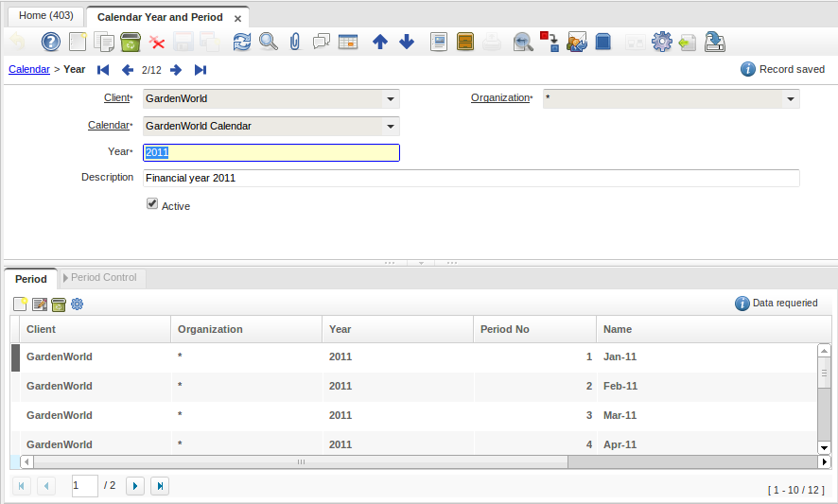Go to next page of periods
Screen dimensions: 838x504
(x=134, y=486)
